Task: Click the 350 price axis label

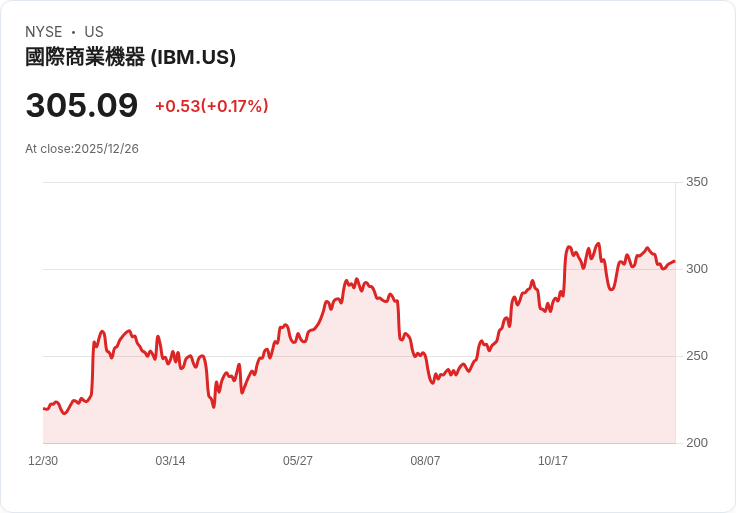Action: coord(697,182)
